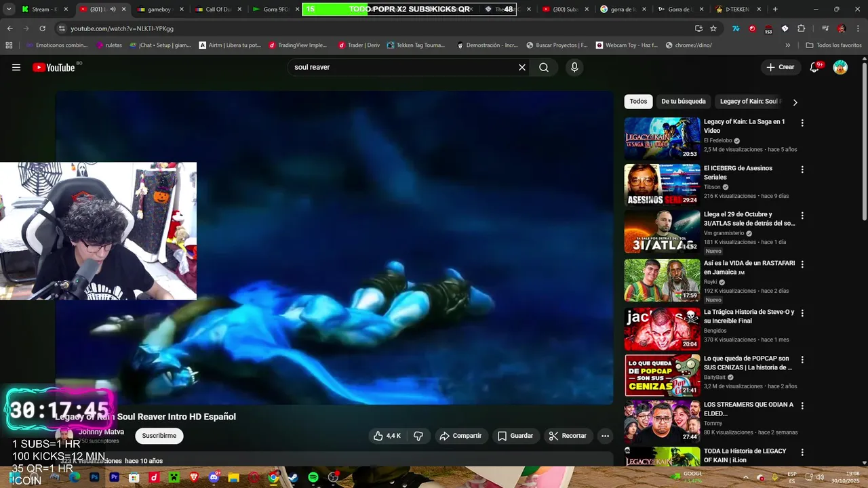Open 'La Trágica Historia de Steve-O' title

coord(749,317)
